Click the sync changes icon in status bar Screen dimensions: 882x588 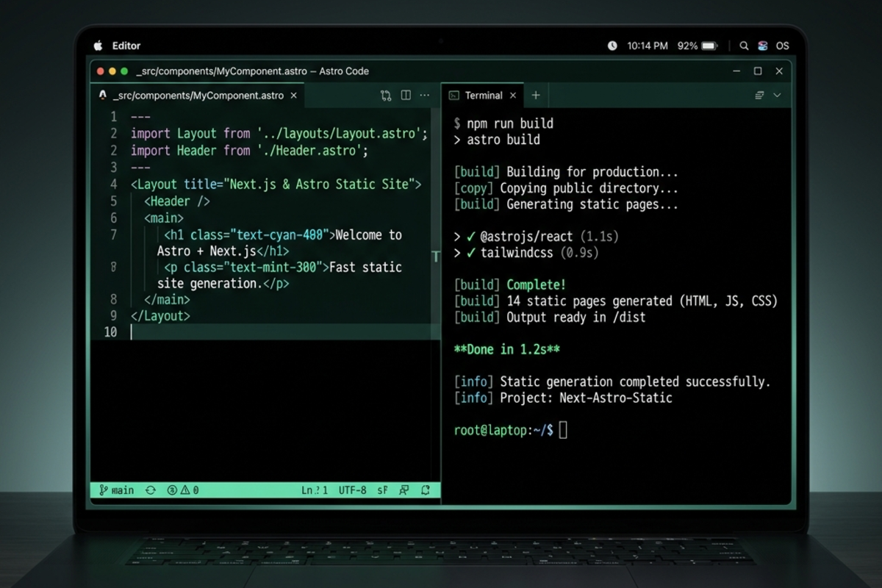[x=151, y=490]
